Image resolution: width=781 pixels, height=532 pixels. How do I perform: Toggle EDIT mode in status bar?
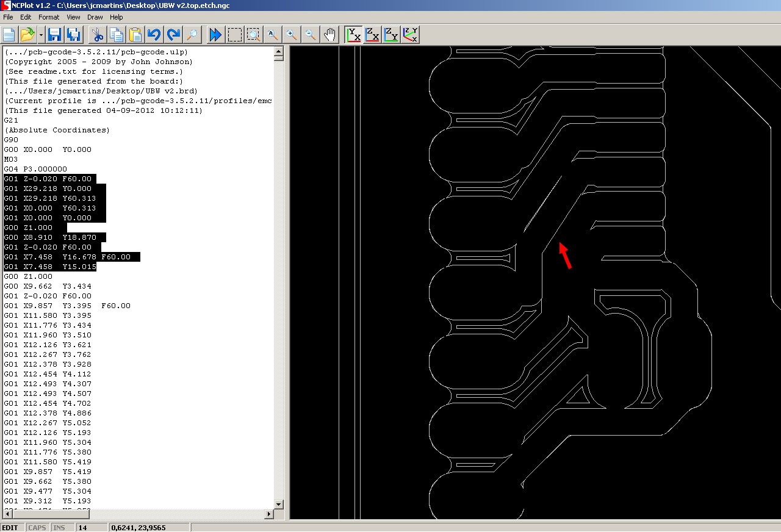point(11,527)
